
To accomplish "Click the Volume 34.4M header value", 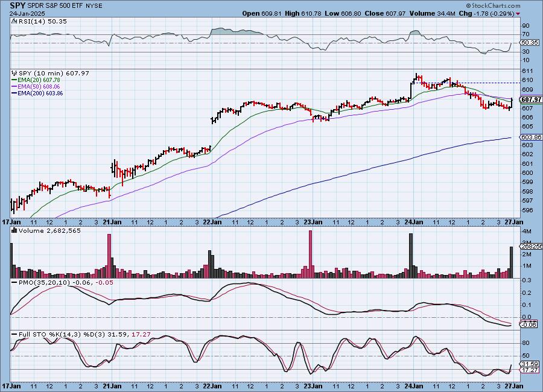I will click(432, 13).
